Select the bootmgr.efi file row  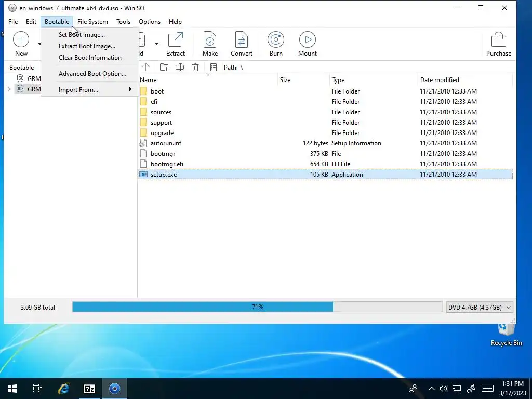pyautogui.click(x=325, y=164)
